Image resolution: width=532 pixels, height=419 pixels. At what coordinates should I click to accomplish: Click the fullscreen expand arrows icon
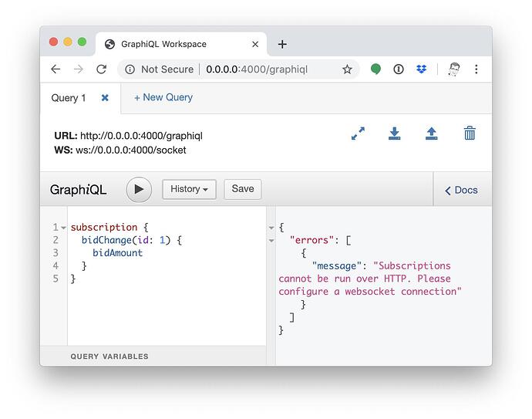coord(358,133)
